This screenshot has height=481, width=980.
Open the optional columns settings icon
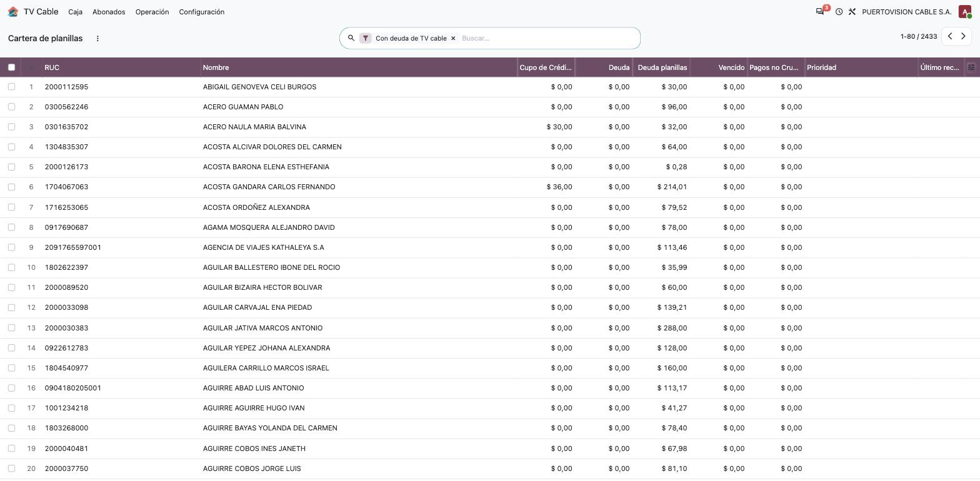click(971, 67)
